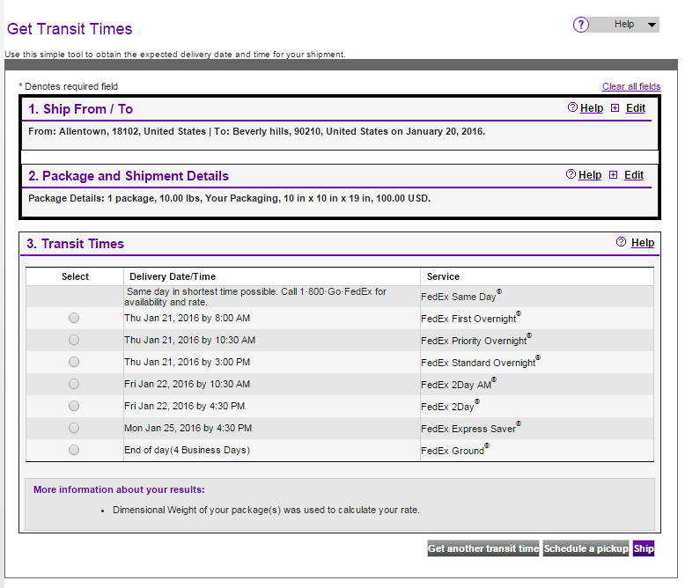
Task: Click the help icon in Transit Times header
Action: pos(621,242)
